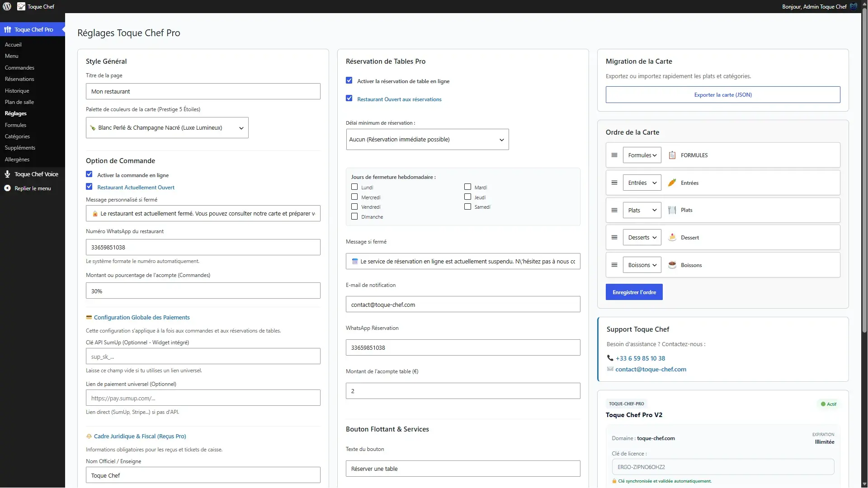The height and width of the screenshot is (488, 868).
Task: Click the contact@toque-chef.com support link
Action: 651,369
